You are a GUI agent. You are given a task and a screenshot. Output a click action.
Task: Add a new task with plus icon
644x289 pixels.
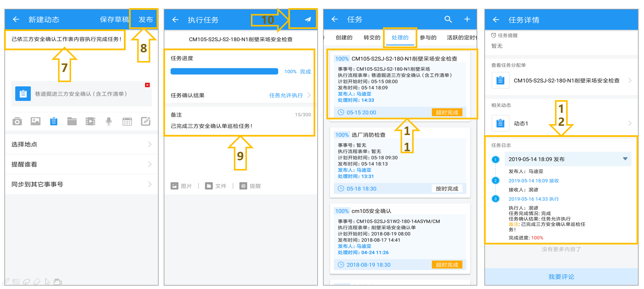click(x=467, y=19)
